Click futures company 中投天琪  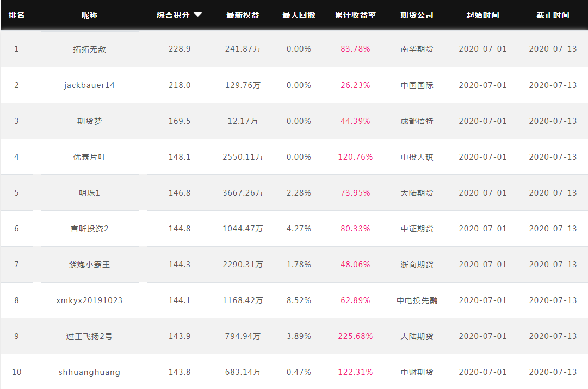417,157
